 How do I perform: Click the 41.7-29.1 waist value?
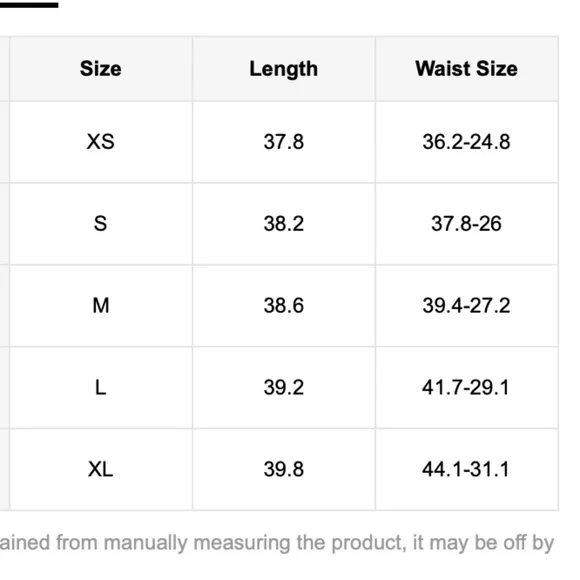point(466,388)
